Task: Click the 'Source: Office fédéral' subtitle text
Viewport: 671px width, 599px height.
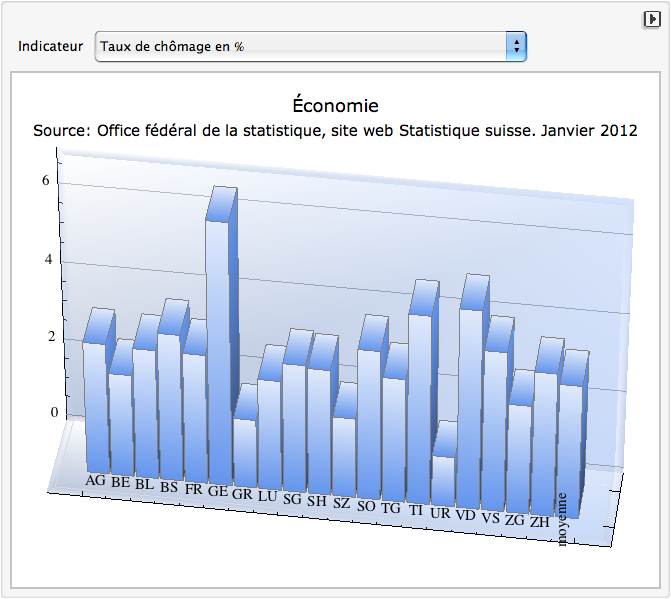Action: coord(336,130)
